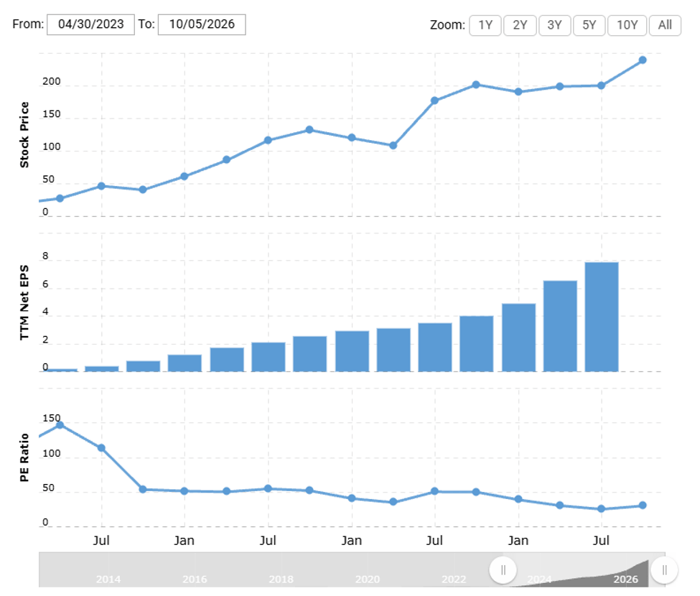Viewport: 700px width, 596px height.
Task: Click the To date input field
Action: click(x=202, y=24)
